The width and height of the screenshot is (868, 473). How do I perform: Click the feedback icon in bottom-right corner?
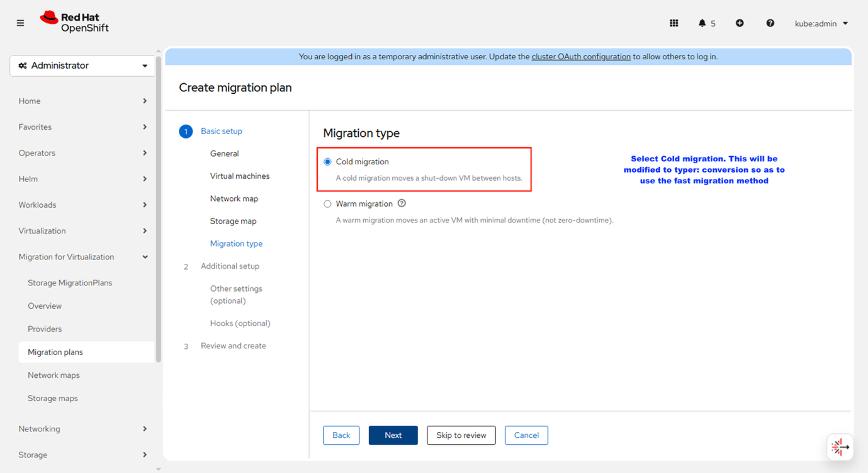coord(840,447)
